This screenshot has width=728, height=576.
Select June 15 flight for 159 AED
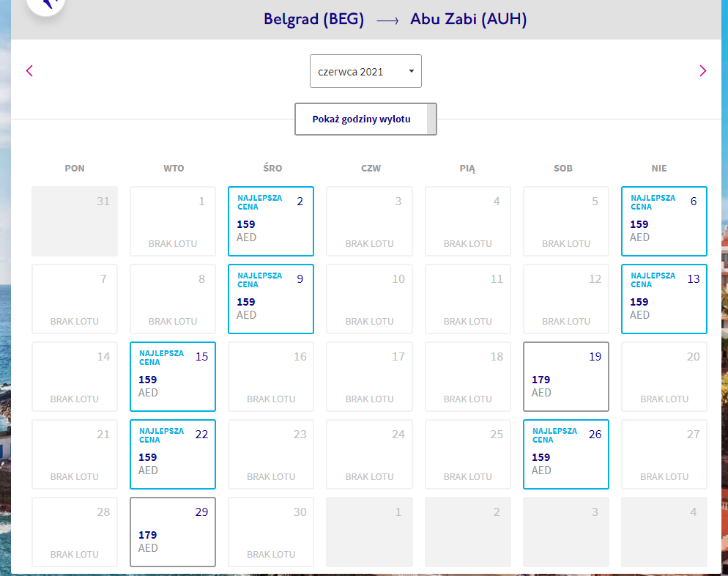173,377
